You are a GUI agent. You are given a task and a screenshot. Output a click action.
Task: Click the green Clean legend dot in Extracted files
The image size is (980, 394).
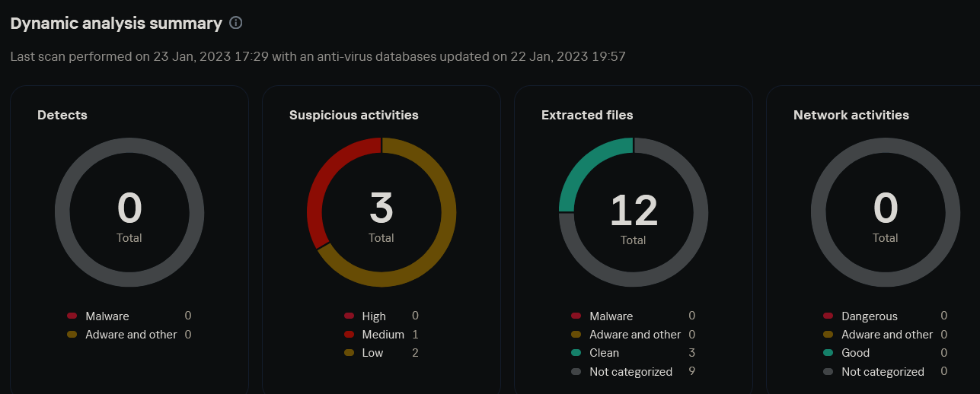[576, 353]
